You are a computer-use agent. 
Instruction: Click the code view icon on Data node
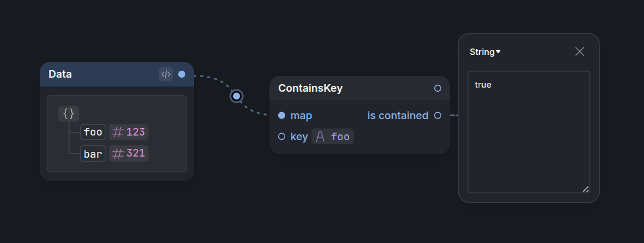point(166,74)
